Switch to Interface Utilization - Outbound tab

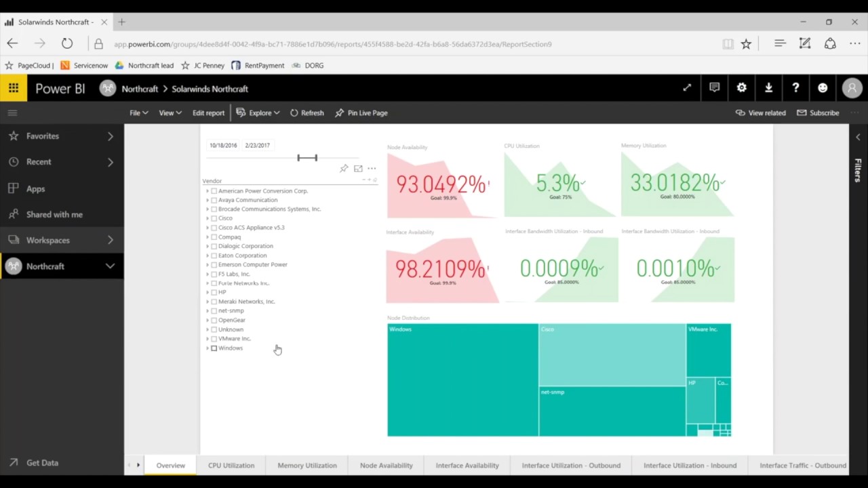(571, 465)
